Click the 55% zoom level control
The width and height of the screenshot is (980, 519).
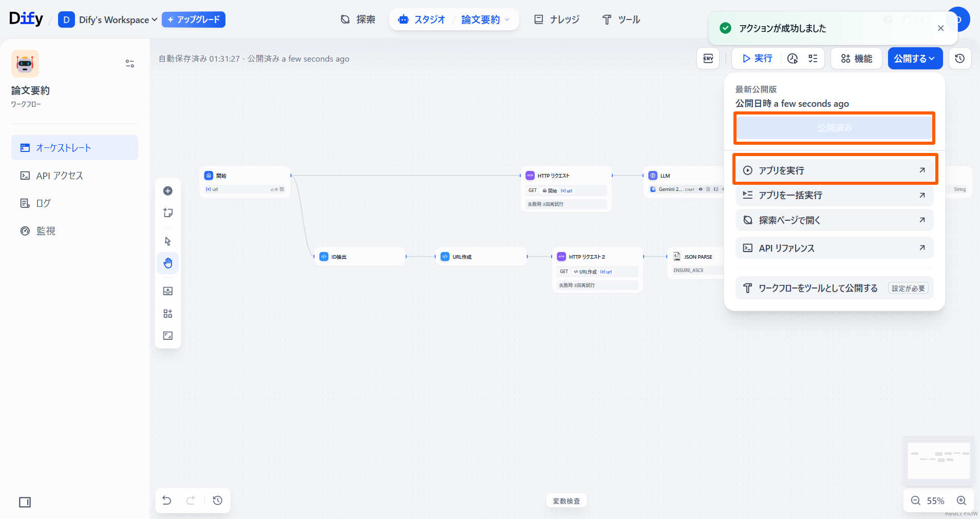(935, 501)
